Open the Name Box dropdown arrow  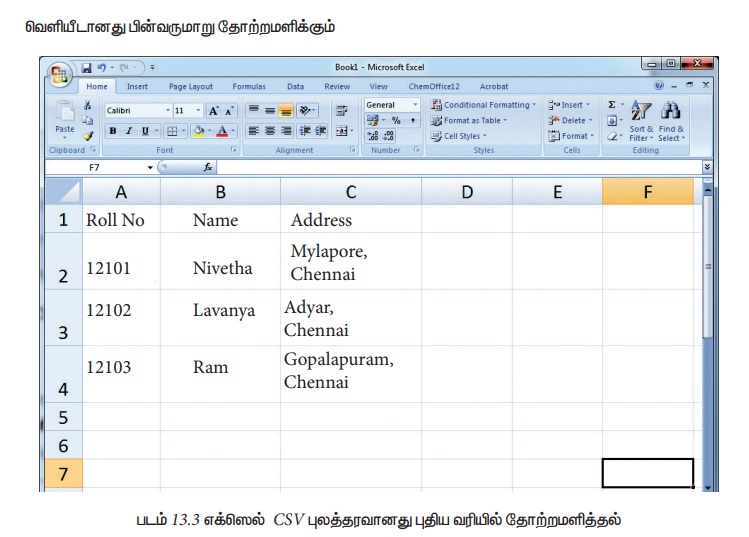150,167
